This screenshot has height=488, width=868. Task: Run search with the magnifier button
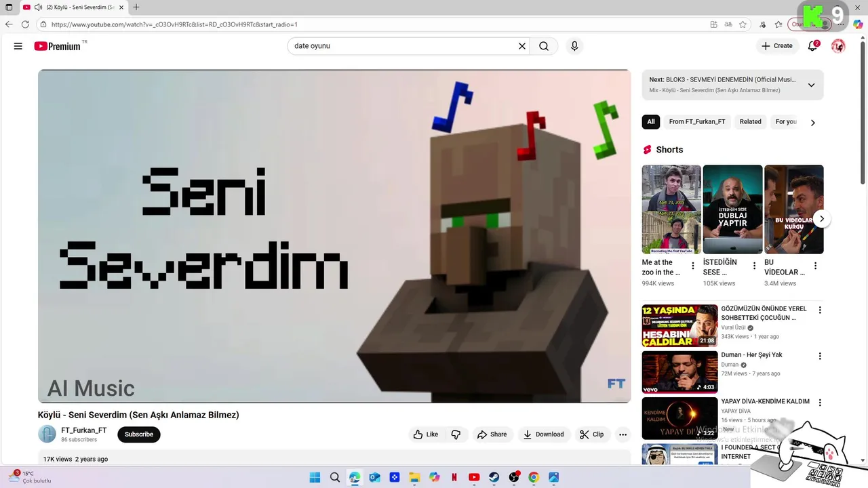click(x=544, y=46)
